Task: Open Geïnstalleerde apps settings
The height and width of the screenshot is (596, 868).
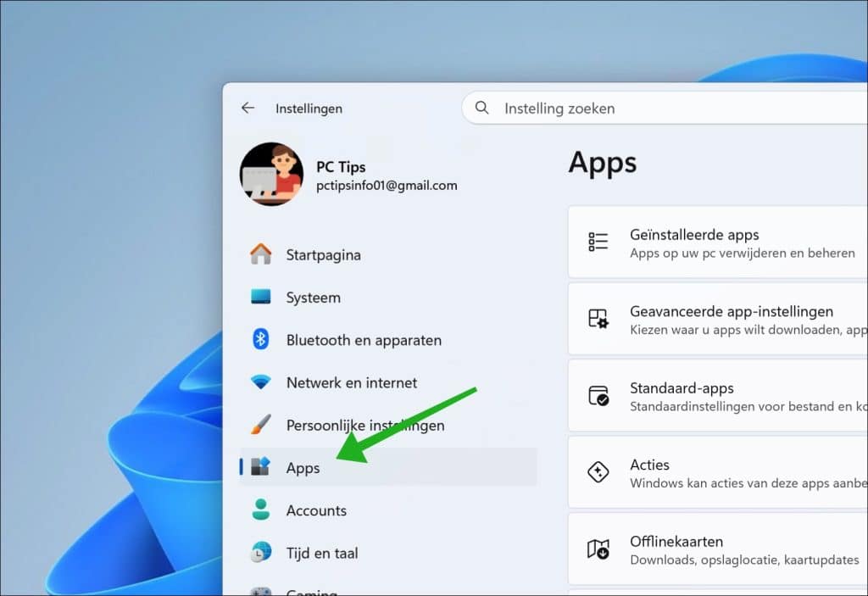Action: (721, 242)
